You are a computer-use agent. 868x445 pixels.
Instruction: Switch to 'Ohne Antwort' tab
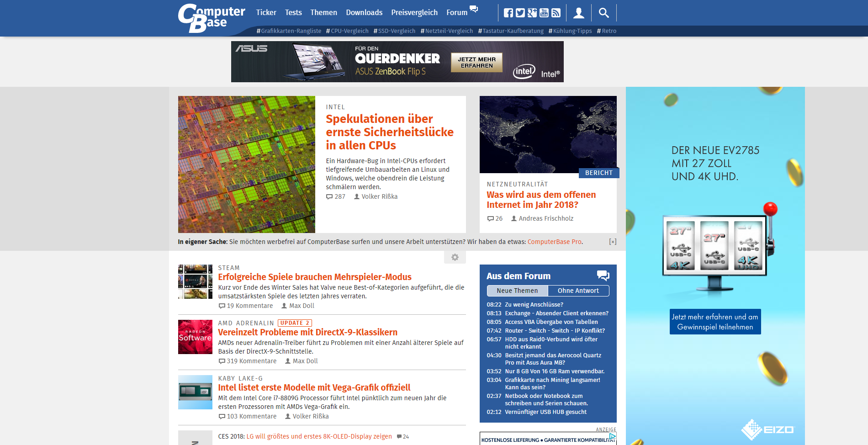578,291
